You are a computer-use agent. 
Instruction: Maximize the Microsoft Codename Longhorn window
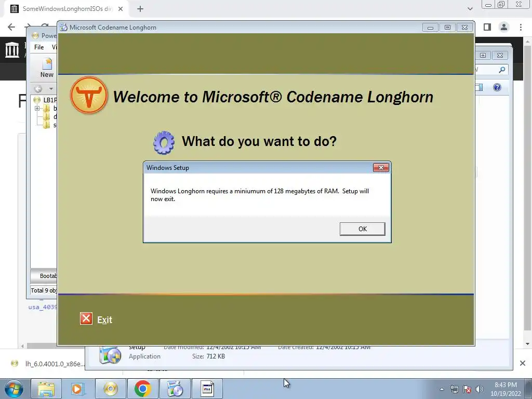447,28
